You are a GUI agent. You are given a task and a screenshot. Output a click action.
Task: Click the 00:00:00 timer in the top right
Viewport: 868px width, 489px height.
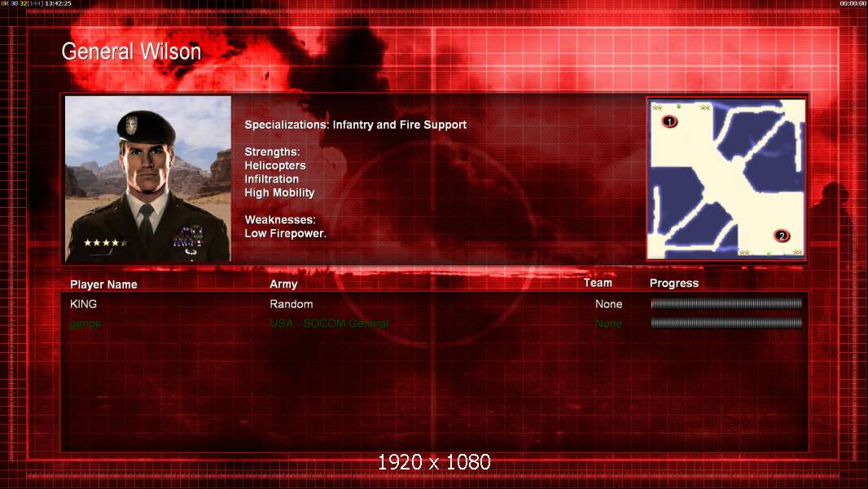coord(853,3)
